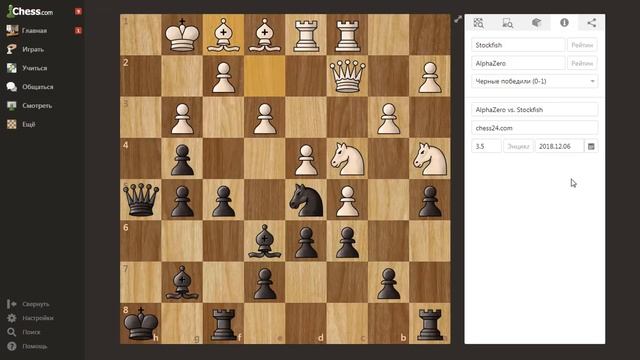
Task: Click the share icon
Action: pyautogui.click(x=591, y=23)
